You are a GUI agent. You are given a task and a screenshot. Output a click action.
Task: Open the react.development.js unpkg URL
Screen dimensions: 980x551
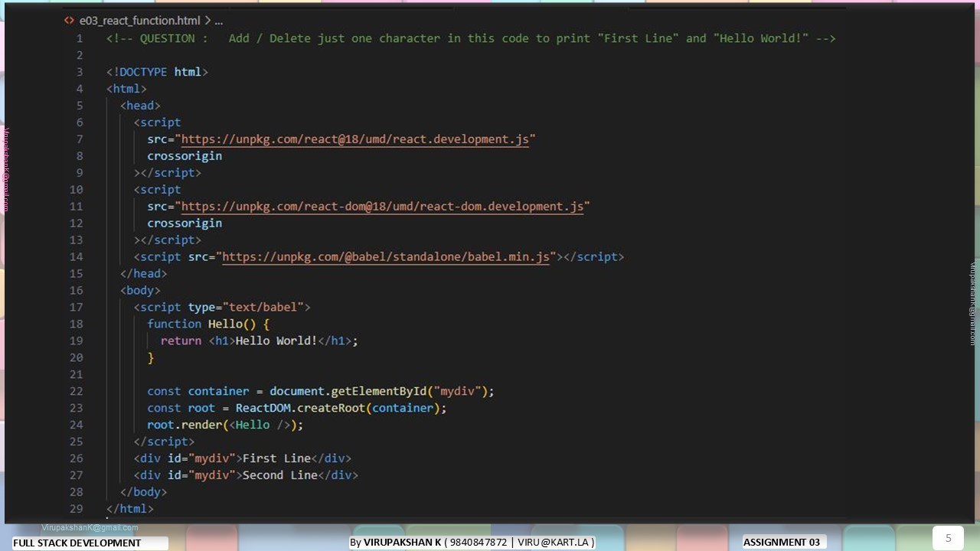(x=355, y=139)
